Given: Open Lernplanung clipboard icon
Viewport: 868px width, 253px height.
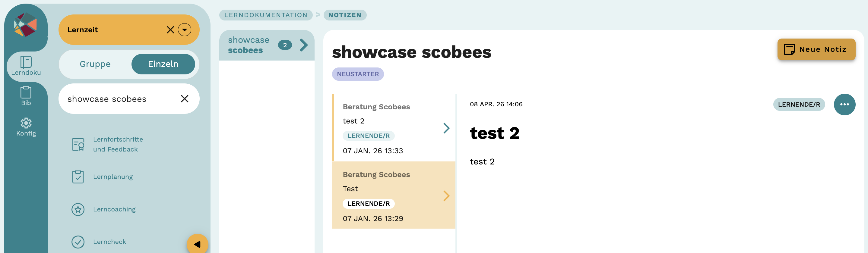Looking at the screenshot, I should (78, 176).
